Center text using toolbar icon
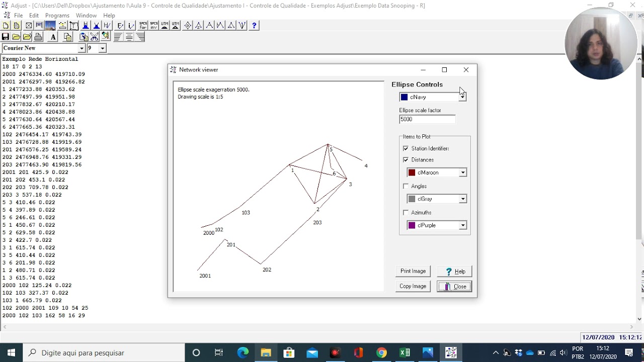Viewport: 644px width, 362px height. pos(129,37)
